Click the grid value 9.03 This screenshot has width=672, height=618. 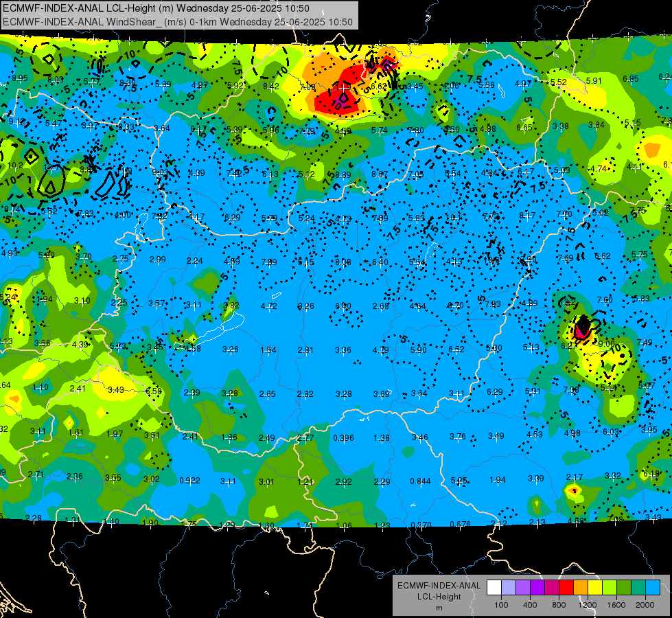(161, 172)
